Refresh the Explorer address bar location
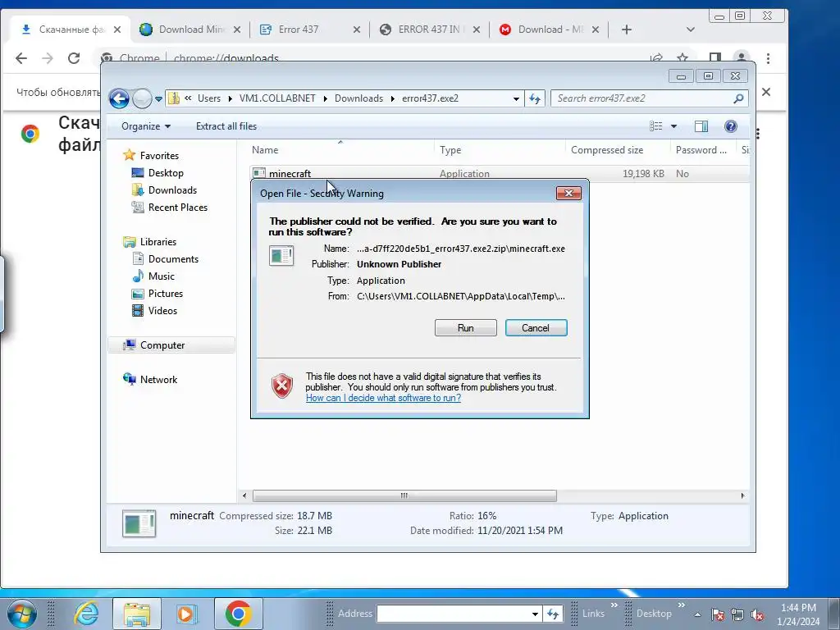This screenshot has height=630, width=840. point(535,98)
